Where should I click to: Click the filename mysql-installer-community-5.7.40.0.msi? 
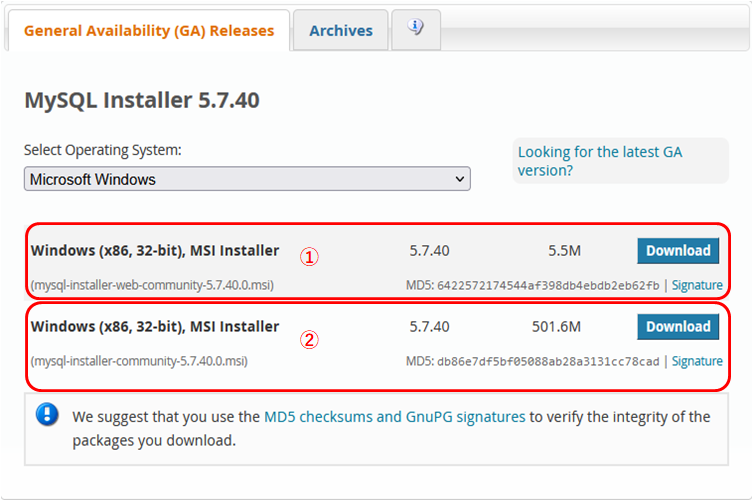(x=139, y=361)
